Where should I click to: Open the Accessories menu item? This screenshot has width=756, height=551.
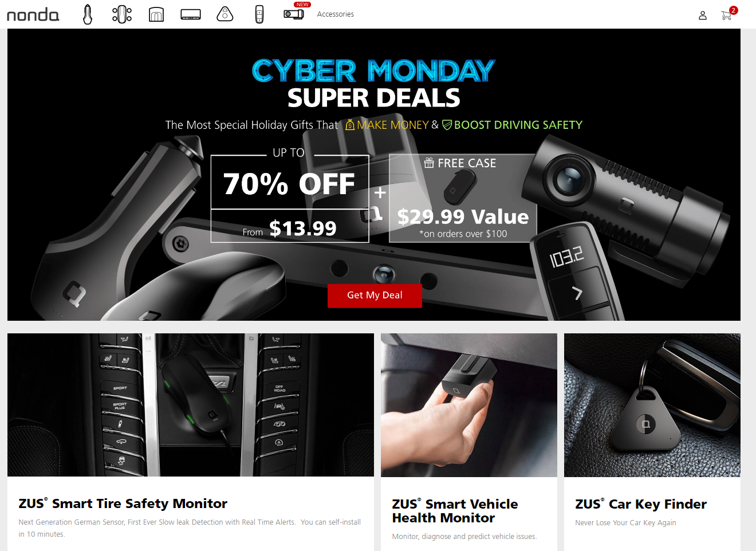click(336, 14)
